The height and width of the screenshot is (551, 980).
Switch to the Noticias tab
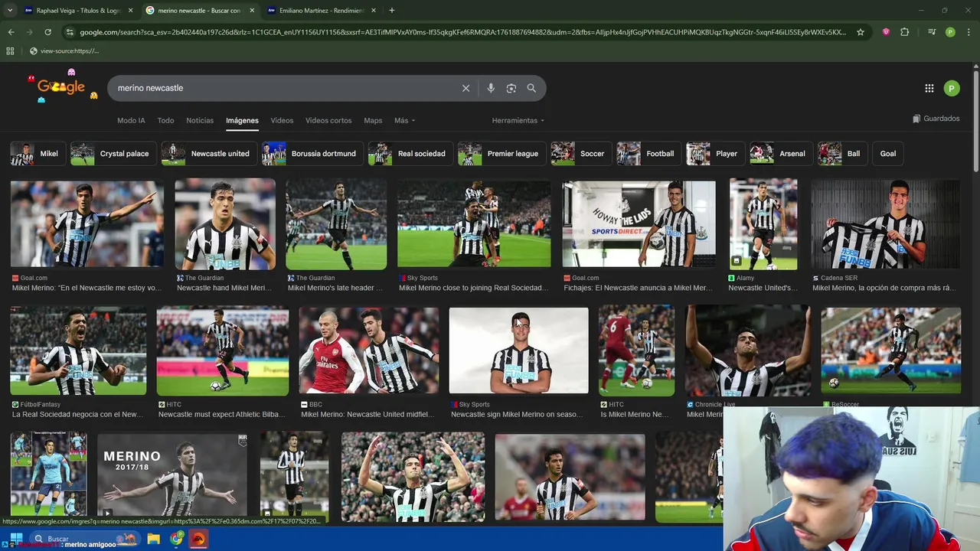pos(200,120)
